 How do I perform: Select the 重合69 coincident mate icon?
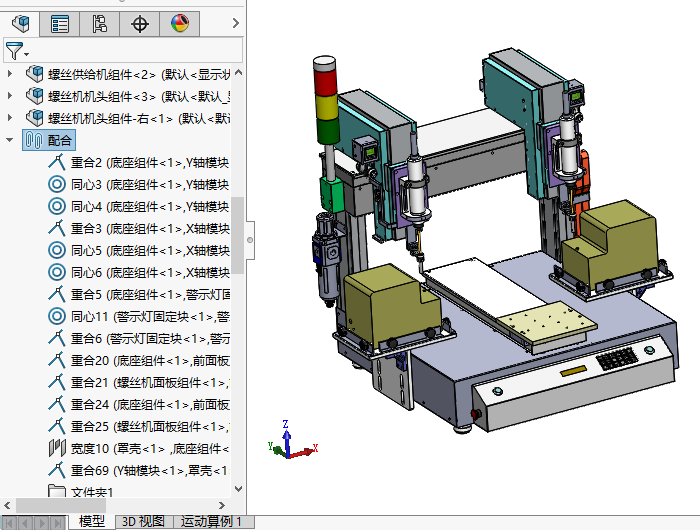pos(57,470)
